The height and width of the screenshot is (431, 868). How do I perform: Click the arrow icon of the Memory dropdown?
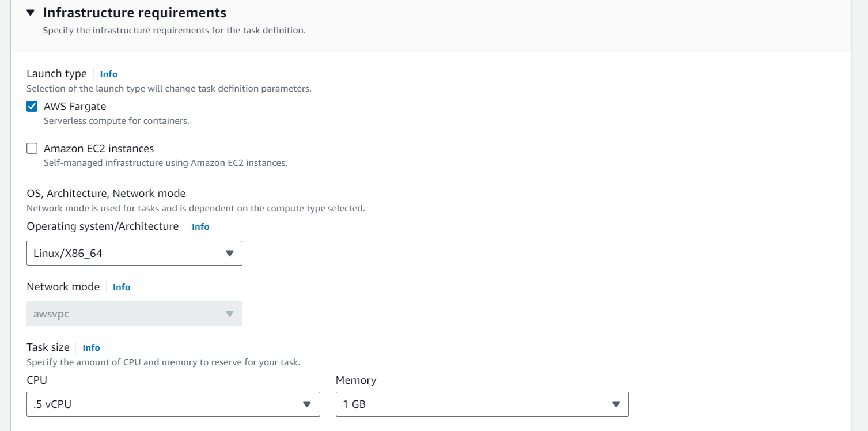point(616,404)
